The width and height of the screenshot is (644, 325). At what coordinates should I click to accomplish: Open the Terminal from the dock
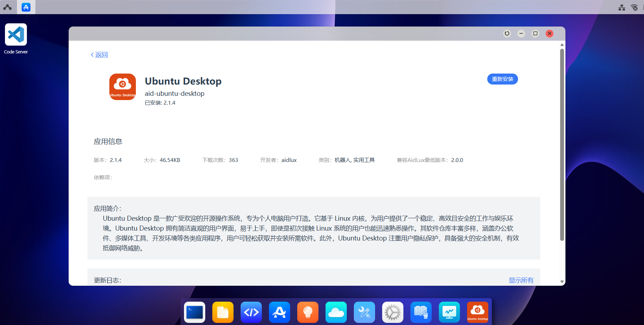pyautogui.click(x=195, y=312)
